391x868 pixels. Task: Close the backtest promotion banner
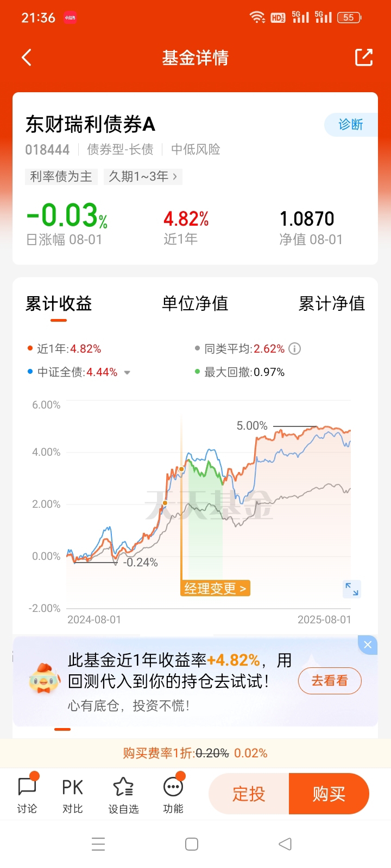(368, 644)
